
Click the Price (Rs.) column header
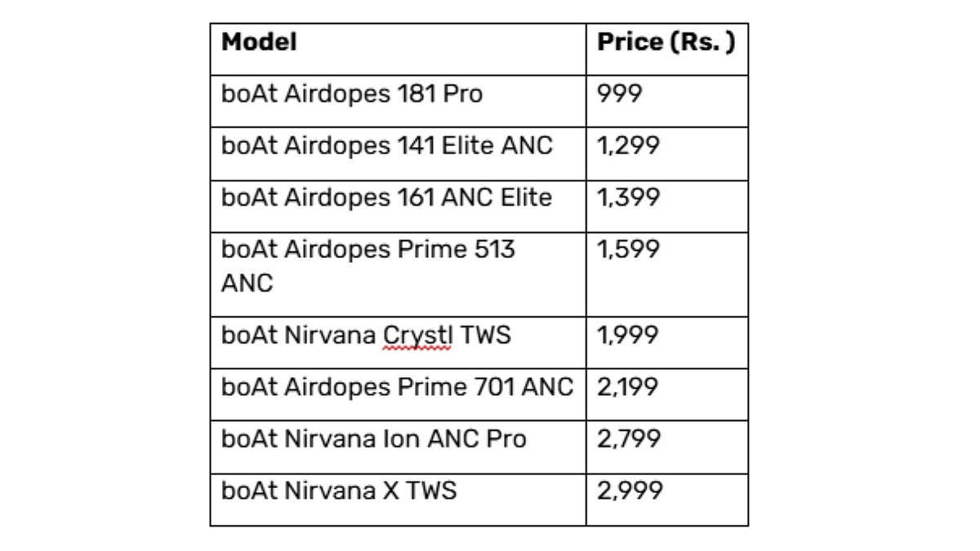pos(666,42)
